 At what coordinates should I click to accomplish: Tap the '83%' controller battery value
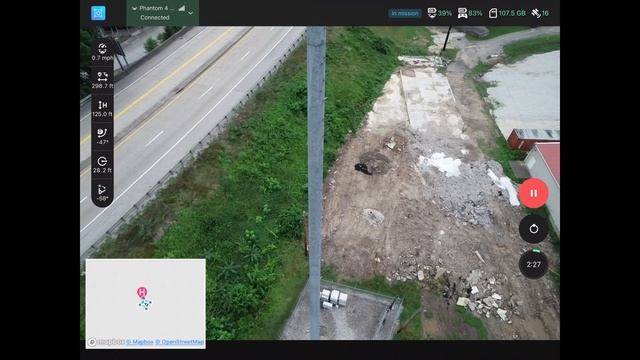pyautogui.click(x=476, y=13)
